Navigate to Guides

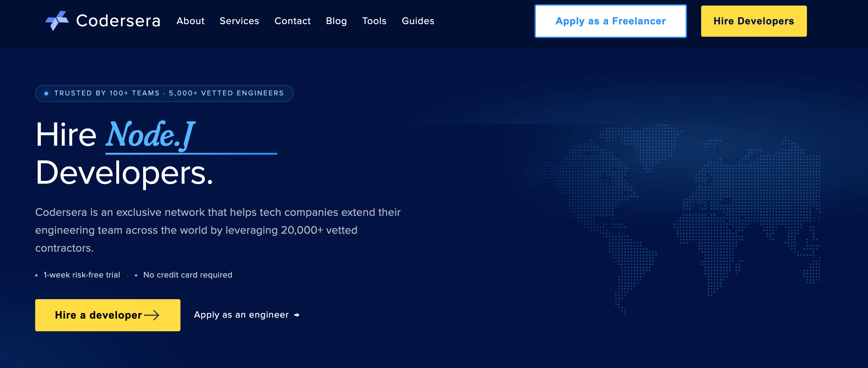[418, 21]
